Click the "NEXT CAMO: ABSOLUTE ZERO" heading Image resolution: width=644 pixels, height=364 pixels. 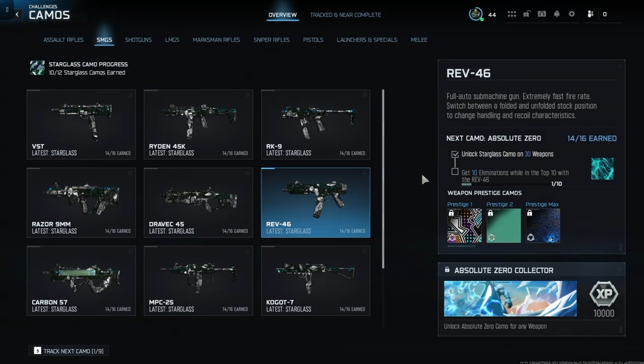(x=493, y=139)
